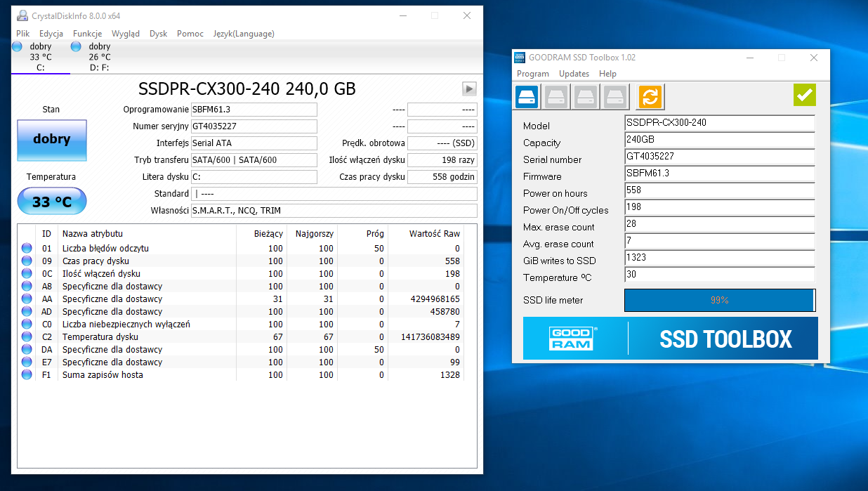Click the next disk arrow button in CrystalDiskInfo

[x=470, y=89]
